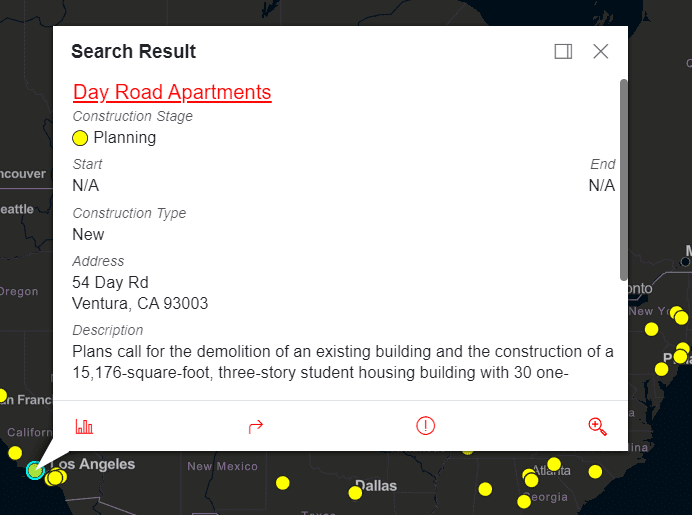Click the popup's vertical scrollbar
Screen dimensions: 692x515
pyautogui.click(x=624, y=180)
